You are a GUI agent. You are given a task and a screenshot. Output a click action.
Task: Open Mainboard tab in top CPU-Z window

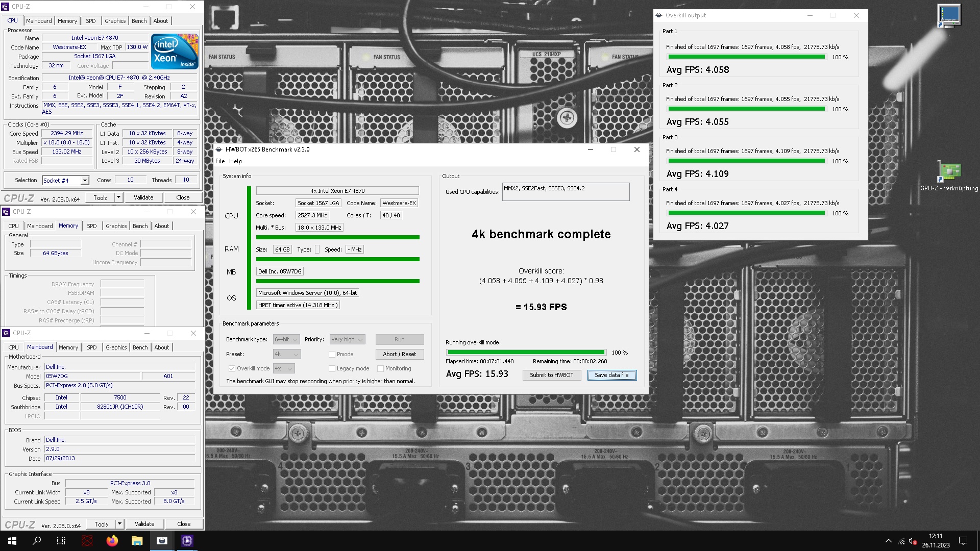[39, 21]
